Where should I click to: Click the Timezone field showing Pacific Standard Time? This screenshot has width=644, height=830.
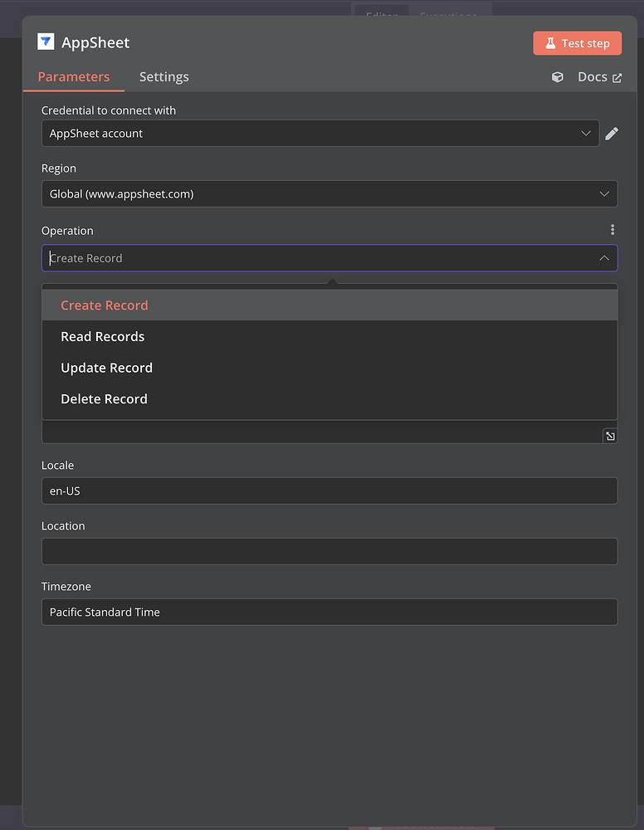pyautogui.click(x=329, y=612)
